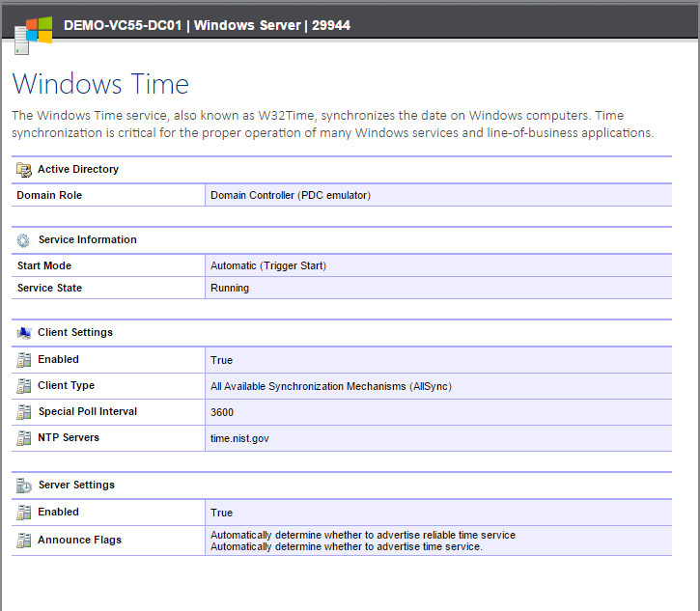700x611 pixels.
Task: Click the Start Mode label
Action: [44, 265]
